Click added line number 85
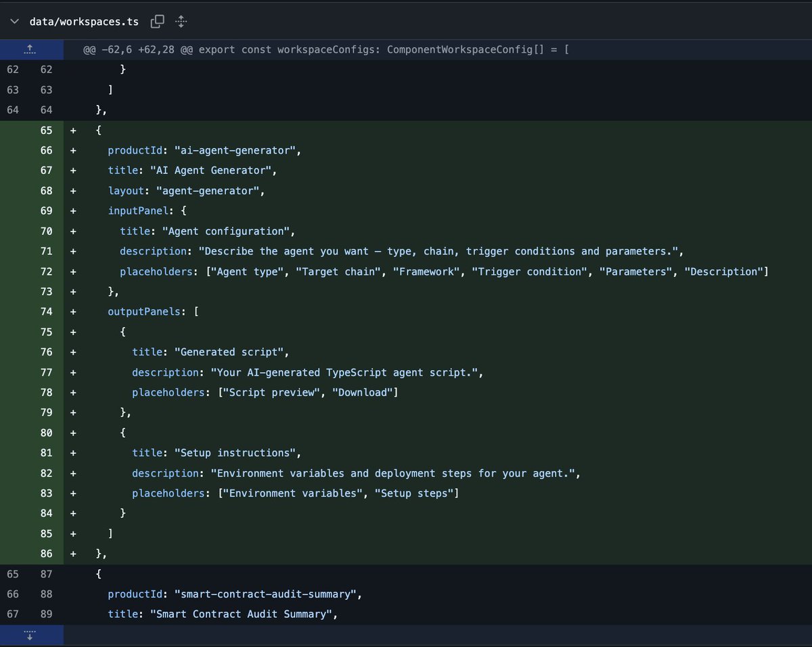Screen dimensions: 812x647 (x=46, y=534)
